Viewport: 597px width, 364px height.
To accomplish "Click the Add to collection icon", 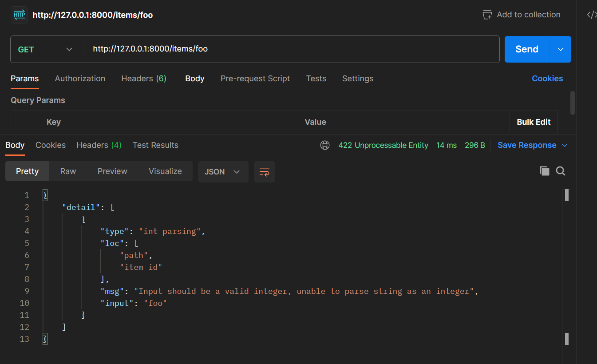I will coord(487,15).
